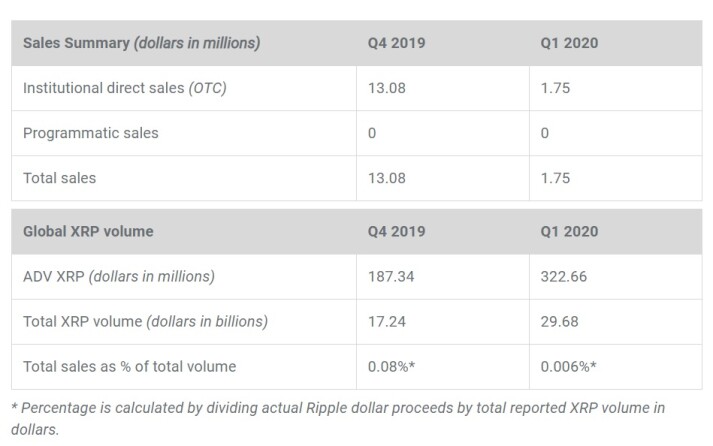
Task: Select the Q4 2019 sales column header
Action: point(396,43)
